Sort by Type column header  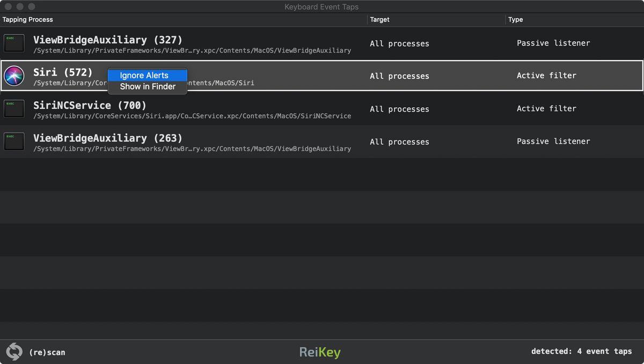[516, 19]
